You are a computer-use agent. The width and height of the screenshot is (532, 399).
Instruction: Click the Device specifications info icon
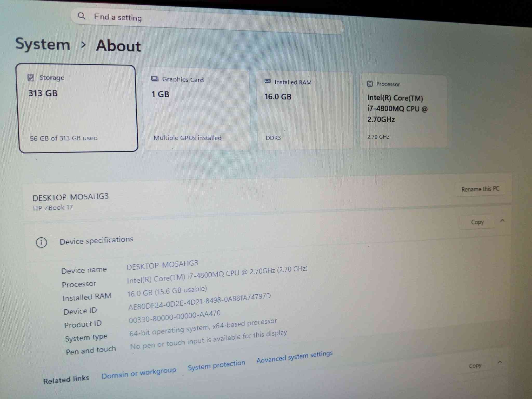(x=42, y=243)
